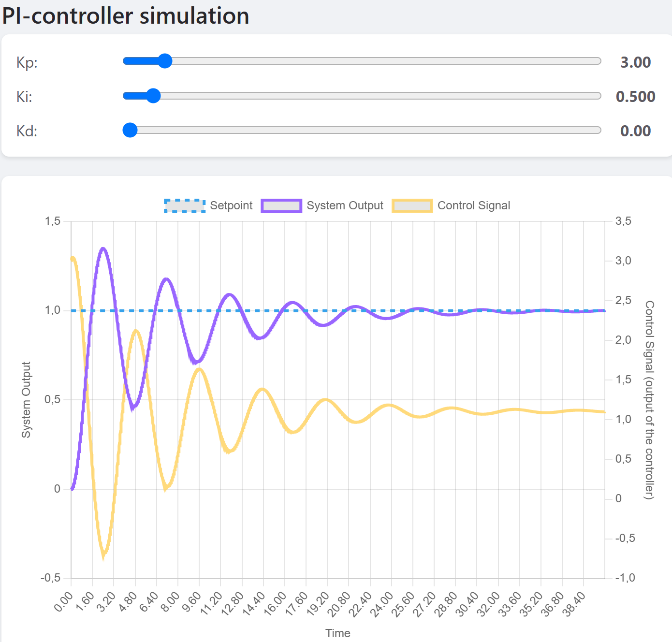This screenshot has width=672, height=642.
Task: Click the PI-controller simulation heading
Action: tap(126, 16)
